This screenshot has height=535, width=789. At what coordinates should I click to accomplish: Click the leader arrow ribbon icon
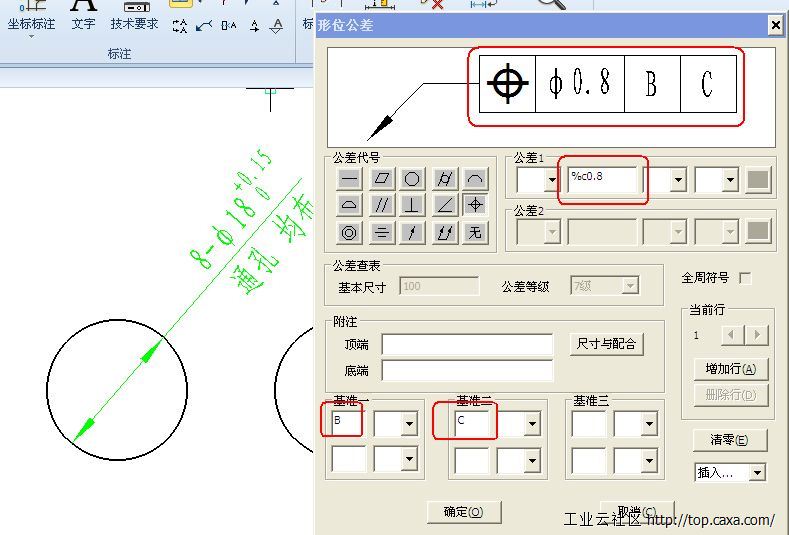[x=204, y=26]
